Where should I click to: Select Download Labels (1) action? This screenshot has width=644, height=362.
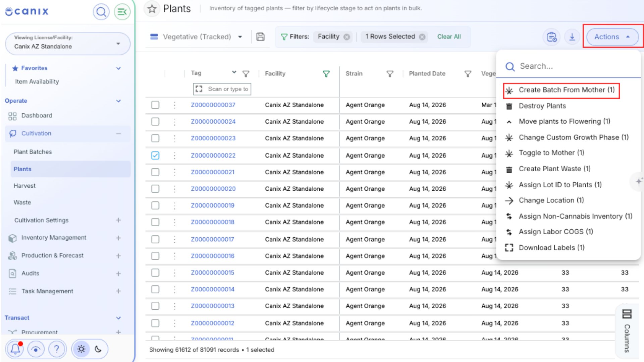551,248
